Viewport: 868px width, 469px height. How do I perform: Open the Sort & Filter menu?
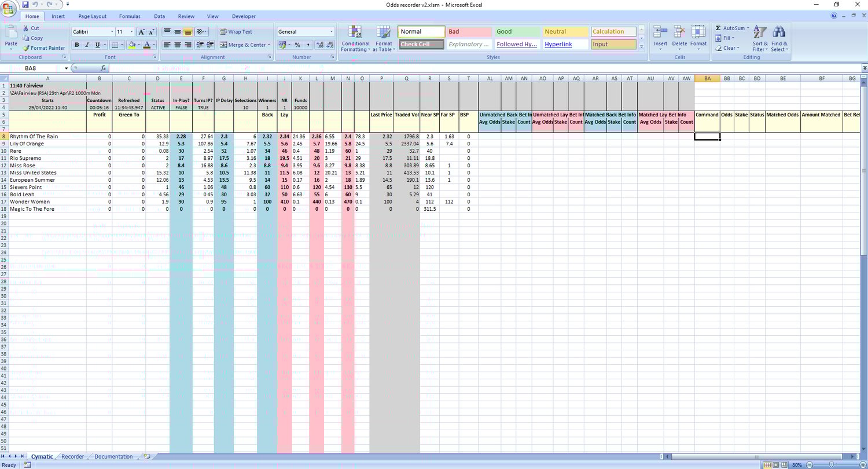coord(760,39)
